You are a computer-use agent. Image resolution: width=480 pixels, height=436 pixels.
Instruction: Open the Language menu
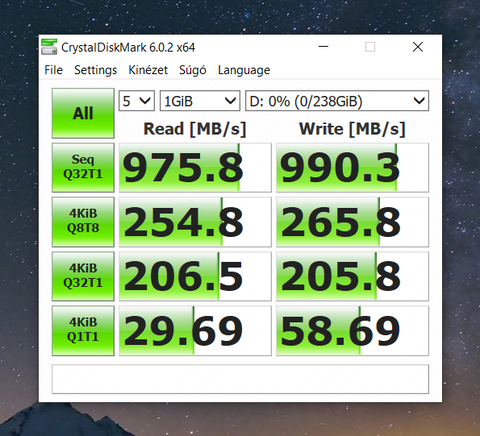[x=244, y=70]
